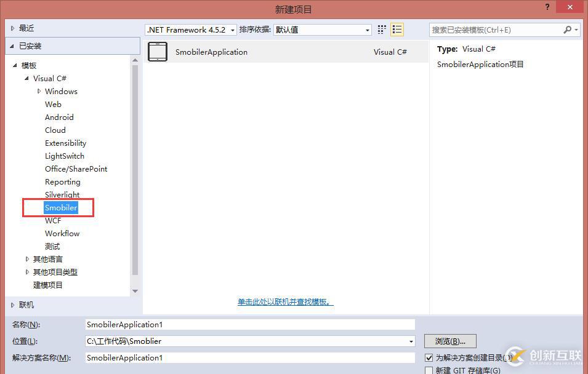
Task: Click the tree scrollbar up arrow
Action: click(x=135, y=60)
